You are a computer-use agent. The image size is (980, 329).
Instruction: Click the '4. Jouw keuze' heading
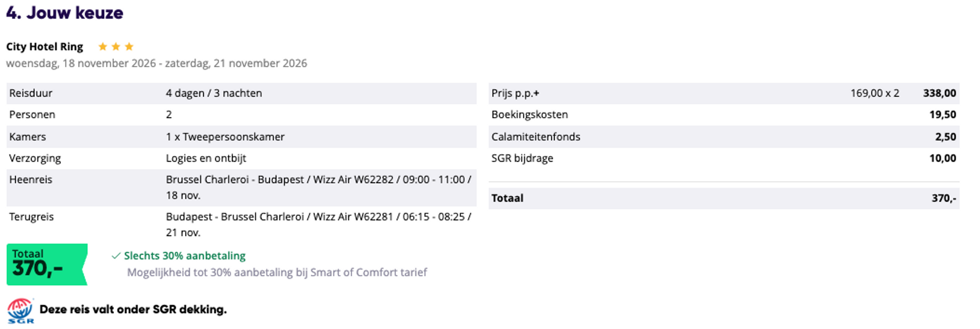pyautogui.click(x=65, y=13)
